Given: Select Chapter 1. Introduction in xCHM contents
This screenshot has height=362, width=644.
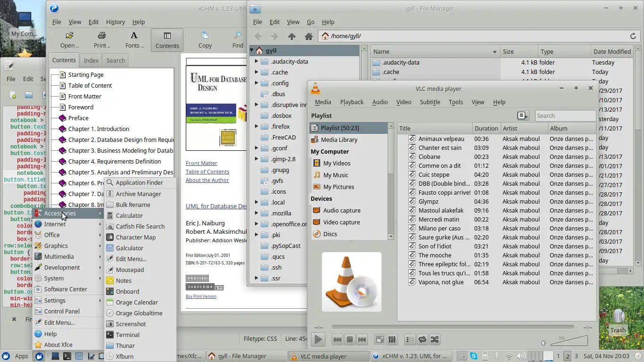Looking at the screenshot, I should click(x=99, y=129).
